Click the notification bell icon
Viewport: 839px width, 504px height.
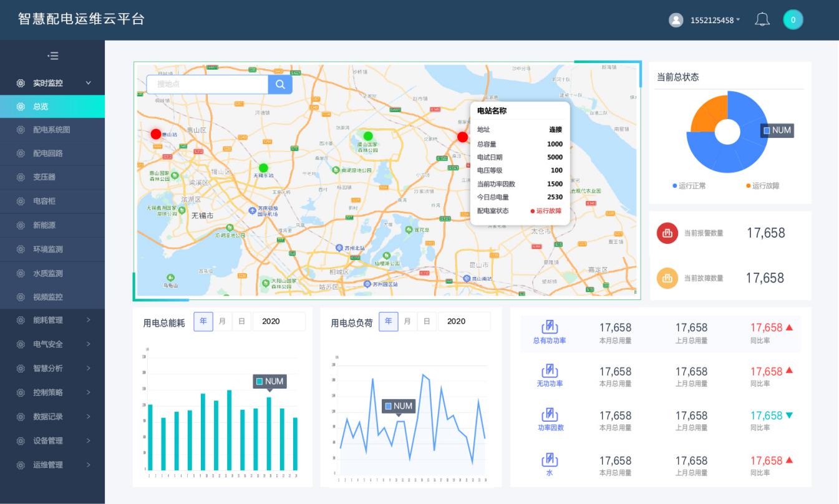tap(762, 20)
